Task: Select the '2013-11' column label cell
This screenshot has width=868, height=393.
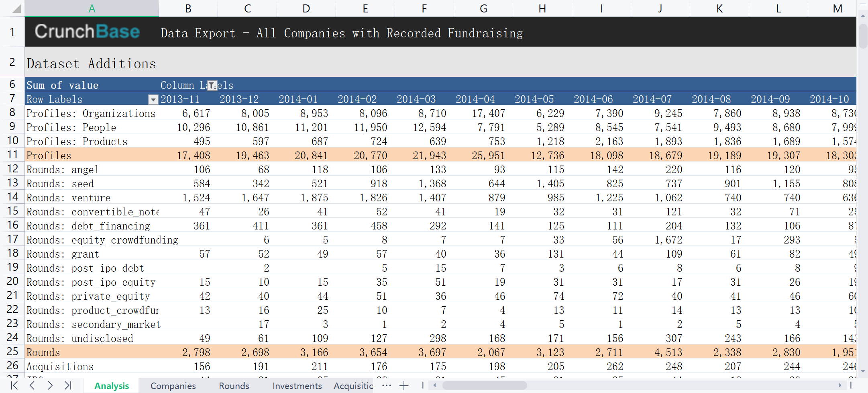Action: click(x=188, y=99)
